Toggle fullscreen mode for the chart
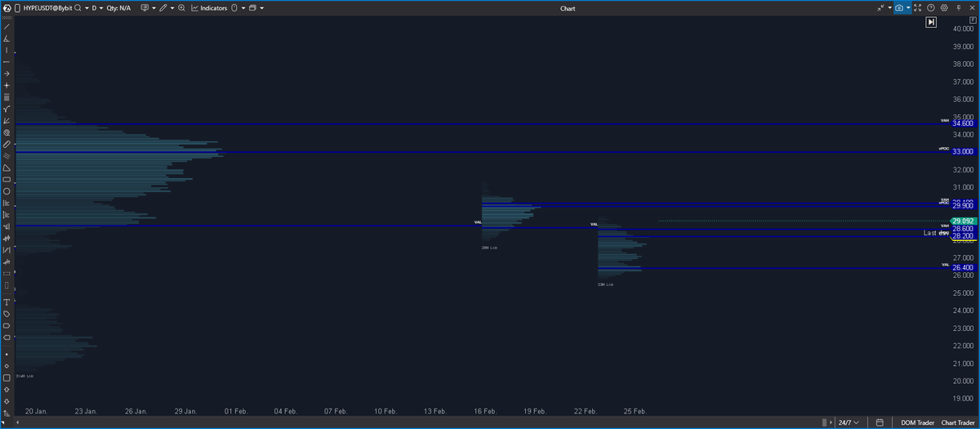 point(917,7)
